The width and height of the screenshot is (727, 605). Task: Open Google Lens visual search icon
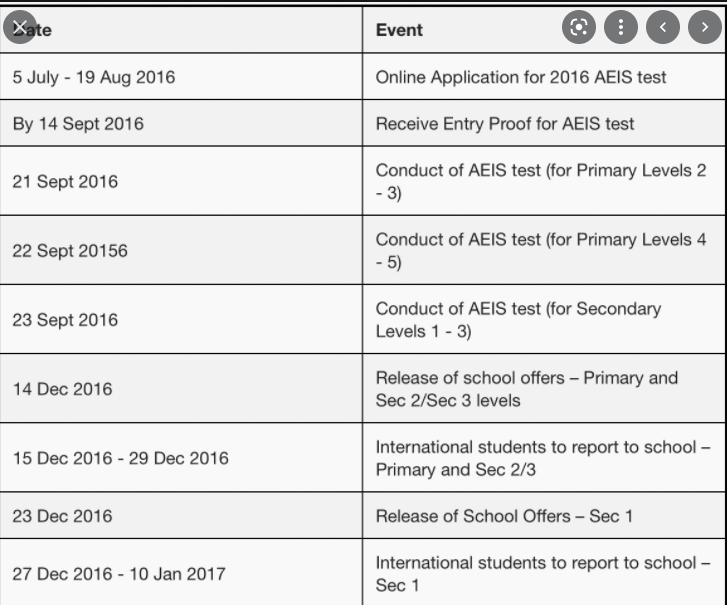click(579, 27)
